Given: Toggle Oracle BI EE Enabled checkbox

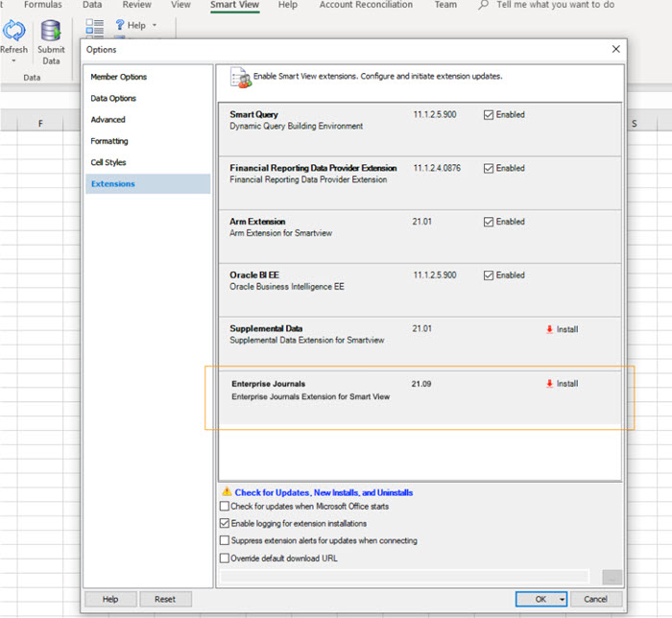Looking at the screenshot, I should click(x=489, y=275).
